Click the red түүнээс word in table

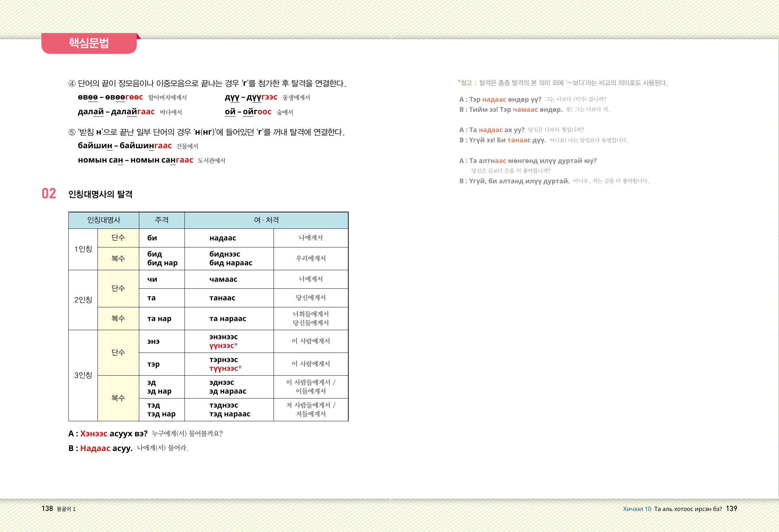(223, 368)
